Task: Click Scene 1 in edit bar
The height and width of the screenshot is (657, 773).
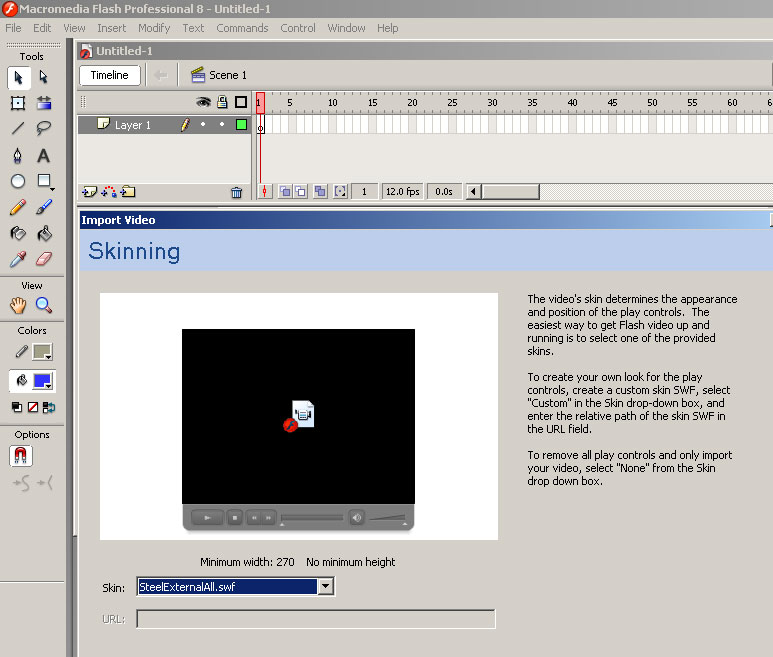Action: coord(219,75)
